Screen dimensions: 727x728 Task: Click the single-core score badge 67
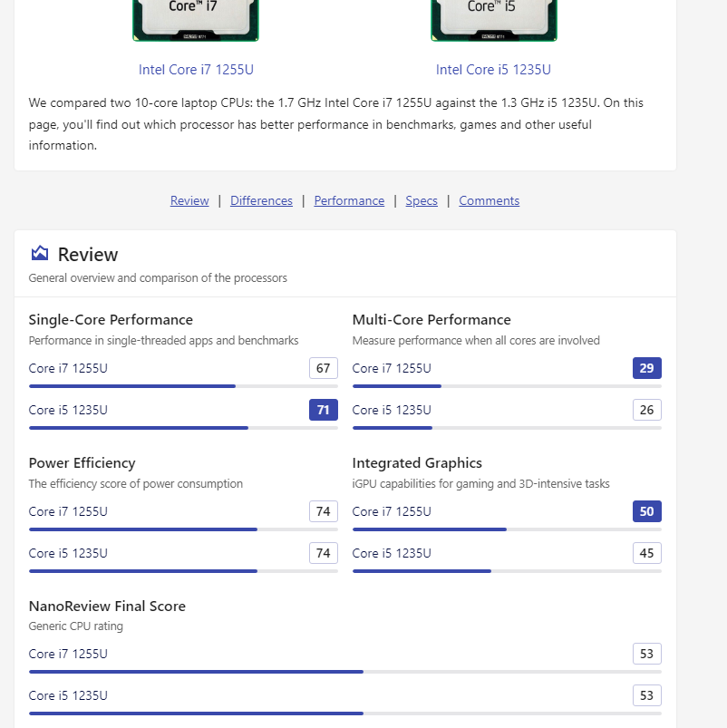(x=323, y=368)
